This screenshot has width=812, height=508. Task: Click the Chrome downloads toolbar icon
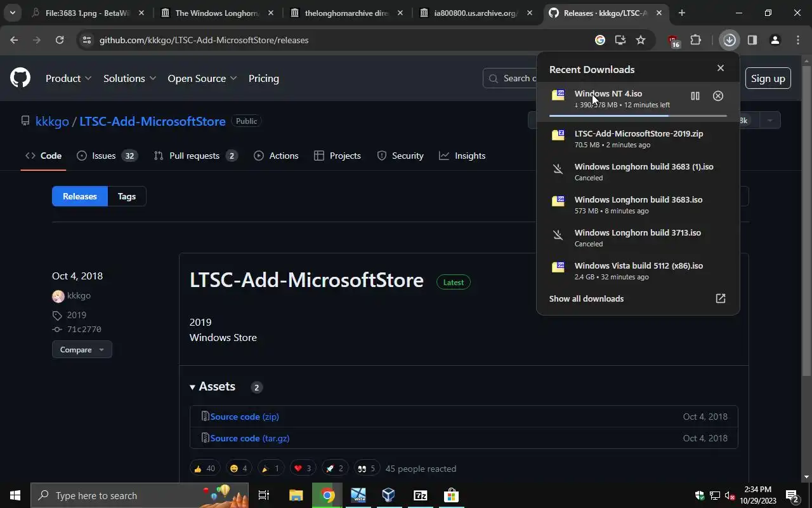[x=730, y=40]
